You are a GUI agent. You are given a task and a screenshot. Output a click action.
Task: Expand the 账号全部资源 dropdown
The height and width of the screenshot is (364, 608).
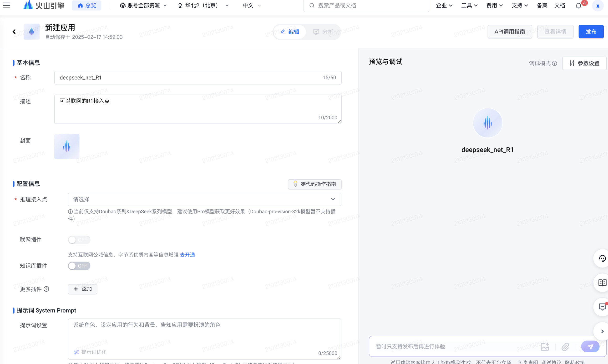[143, 5]
